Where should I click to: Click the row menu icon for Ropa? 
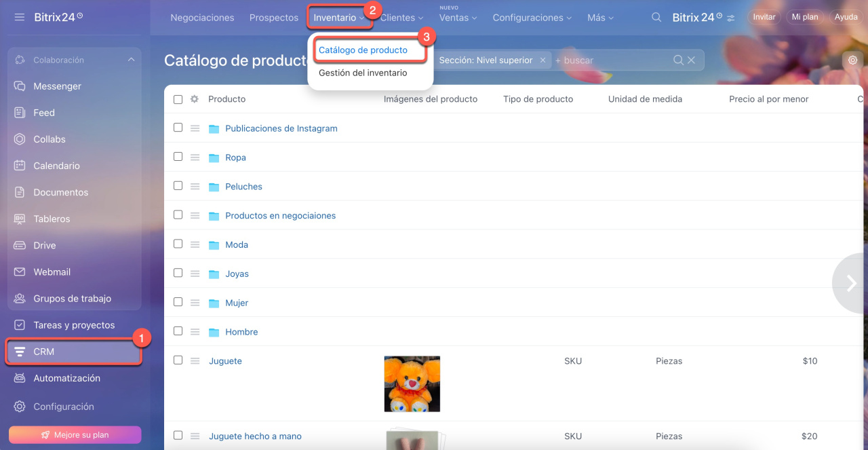(x=195, y=157)
